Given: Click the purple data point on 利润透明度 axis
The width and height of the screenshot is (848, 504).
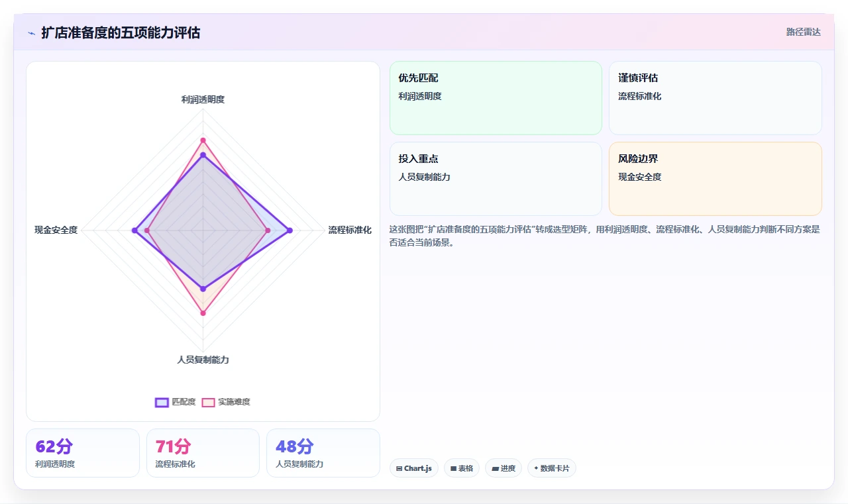Looking at the screenshot, I should 203,155.
